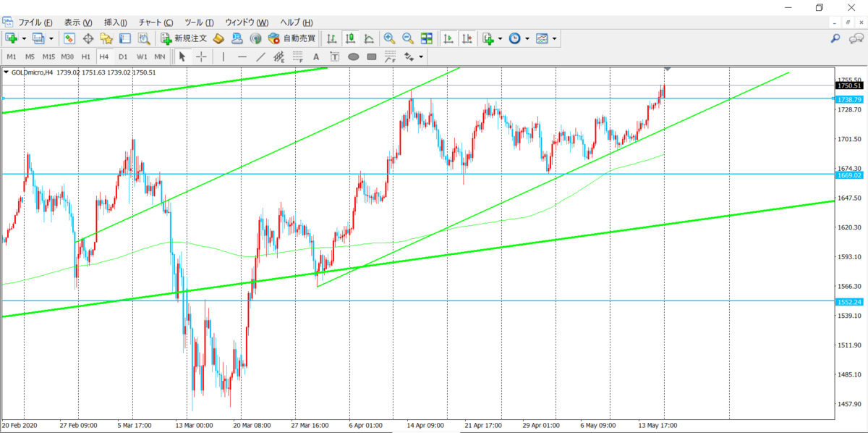Select the vertical line drawing tool
Screen dimensions: 868x433
coord(224,56)
